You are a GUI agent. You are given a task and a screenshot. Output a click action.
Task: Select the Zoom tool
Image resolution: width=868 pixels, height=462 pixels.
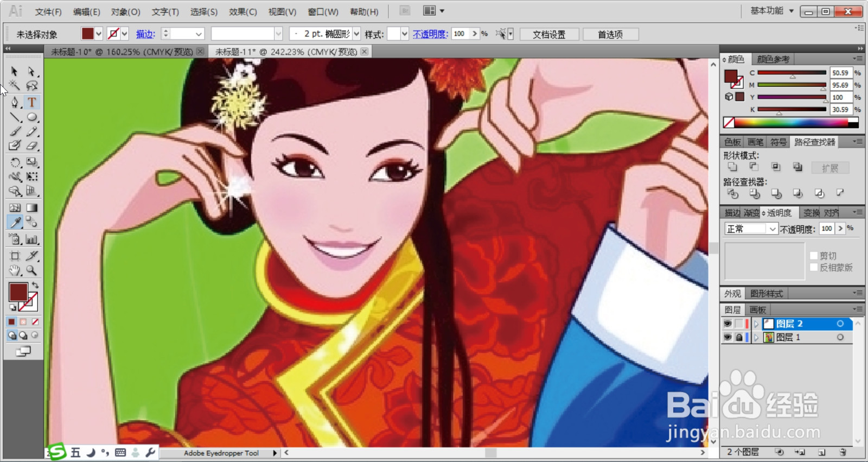coord(31,270)
